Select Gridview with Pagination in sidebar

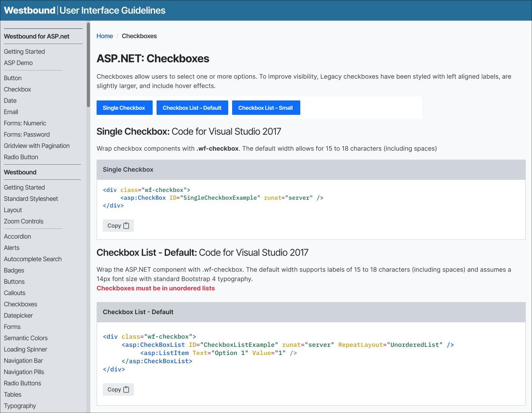[37, 146]
